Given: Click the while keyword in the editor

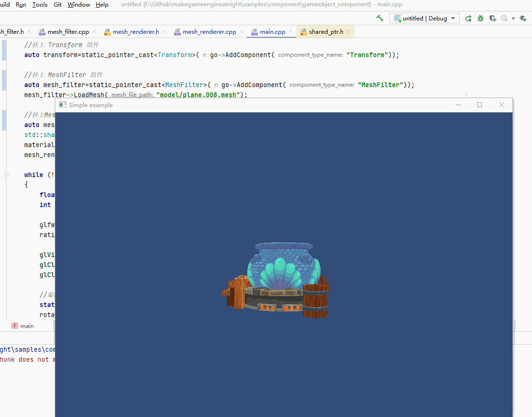Looking at the screenshot, I should (x=34, y=175).
